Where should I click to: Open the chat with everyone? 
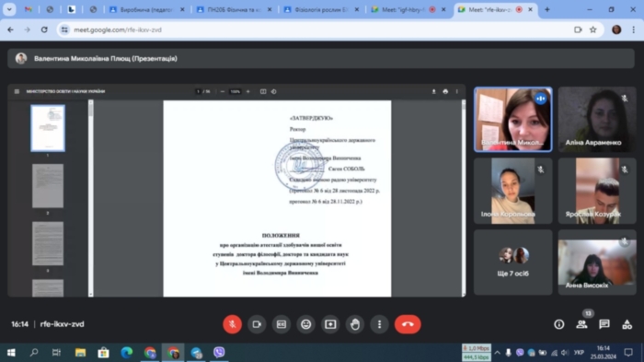tap(604, 324)
